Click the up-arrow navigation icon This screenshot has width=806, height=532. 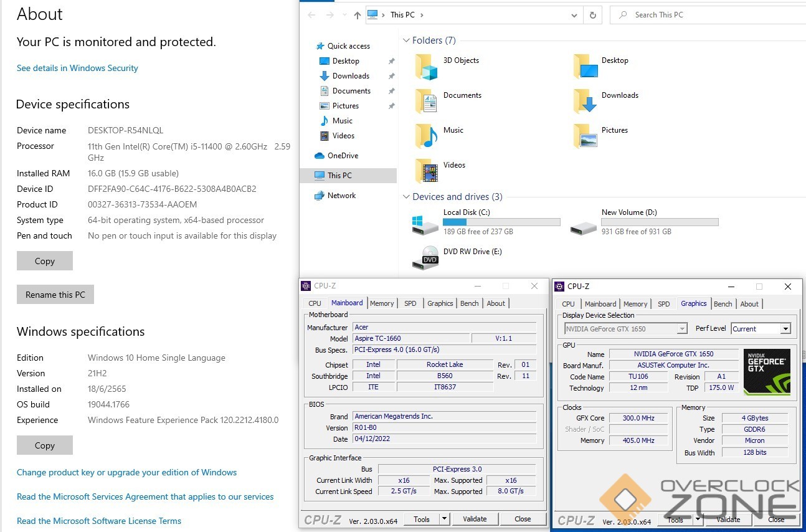pyautogui.click(x=357, y=15)
